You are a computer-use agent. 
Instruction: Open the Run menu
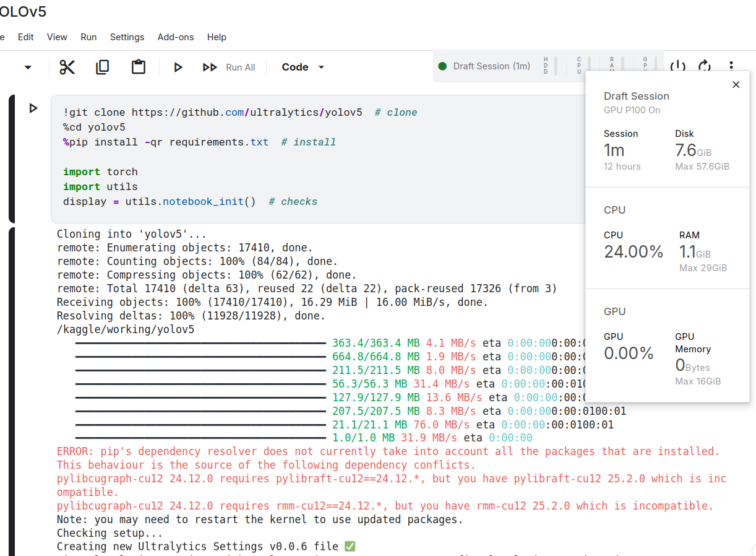[x=88, y=37]
